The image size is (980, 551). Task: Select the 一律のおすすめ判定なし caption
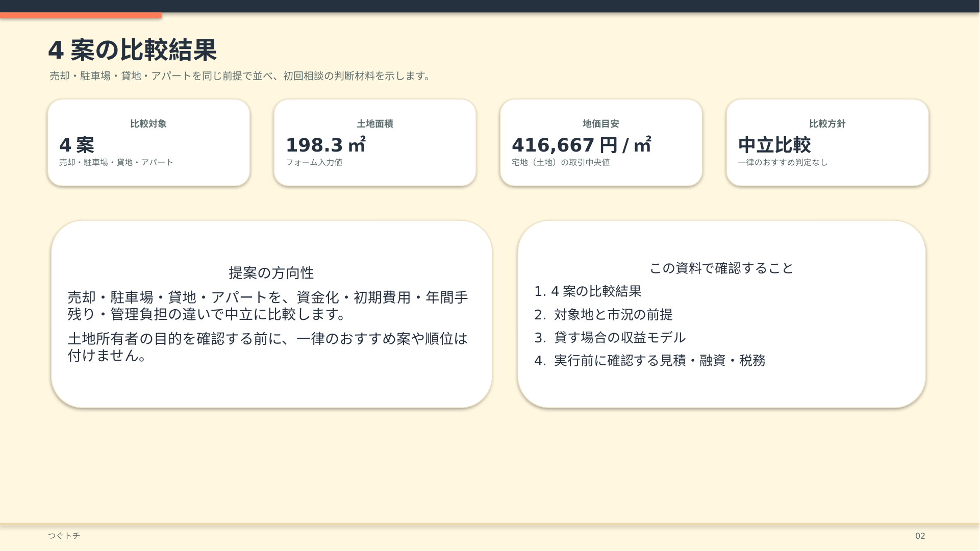783,162
